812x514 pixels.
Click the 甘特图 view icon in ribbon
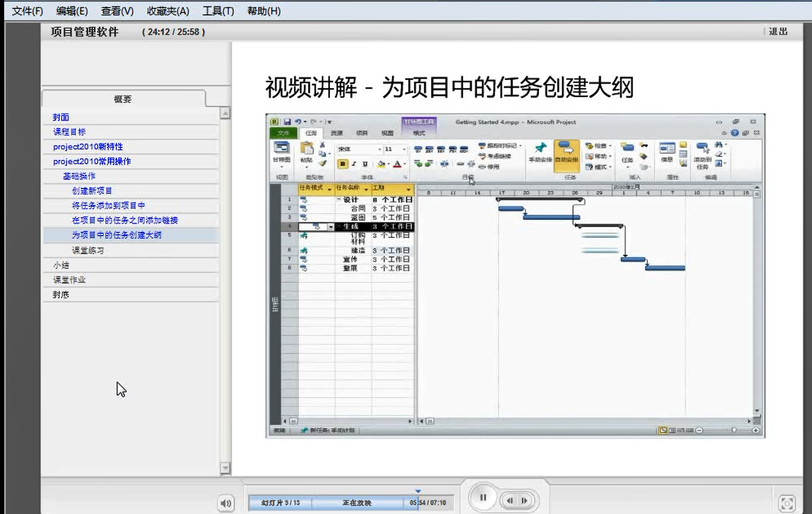pyautogui.click(x=281, y=152)
